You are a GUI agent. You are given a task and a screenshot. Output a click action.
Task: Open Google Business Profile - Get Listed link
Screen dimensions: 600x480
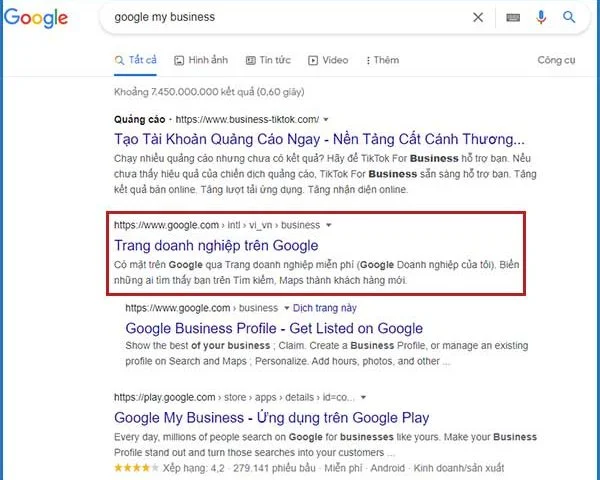[x=274, y=328]
